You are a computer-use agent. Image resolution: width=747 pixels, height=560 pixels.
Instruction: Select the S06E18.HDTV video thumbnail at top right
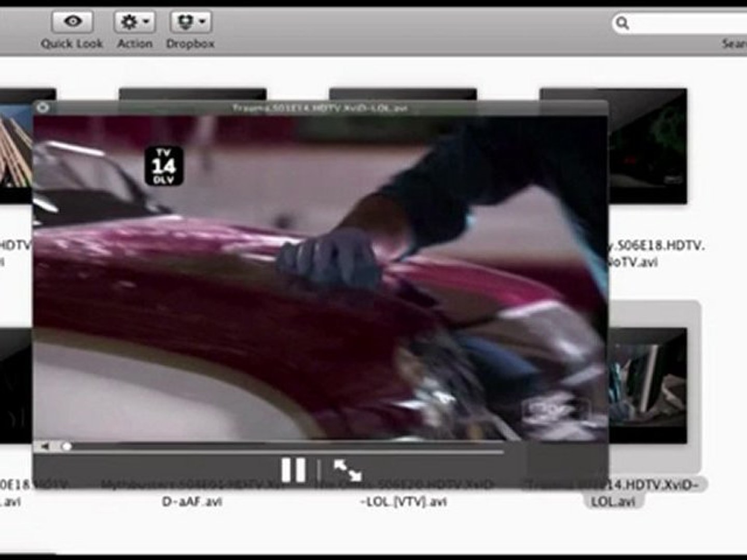647,146
